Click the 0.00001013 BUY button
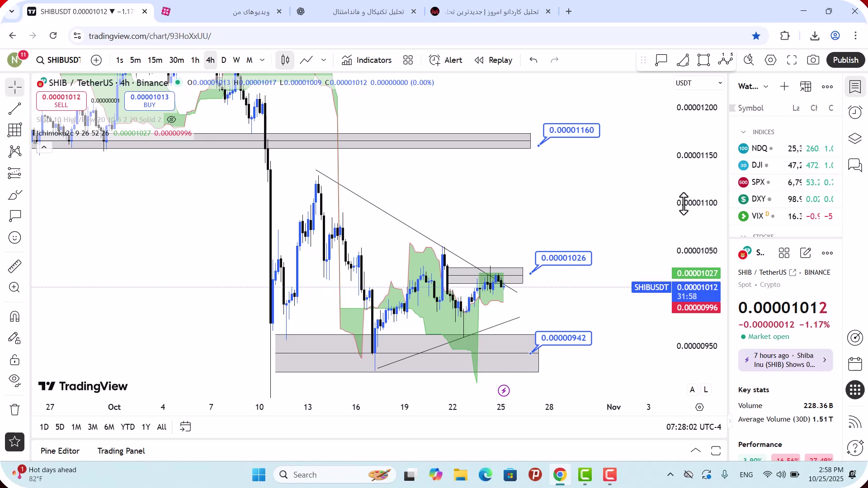 point(150,101)
